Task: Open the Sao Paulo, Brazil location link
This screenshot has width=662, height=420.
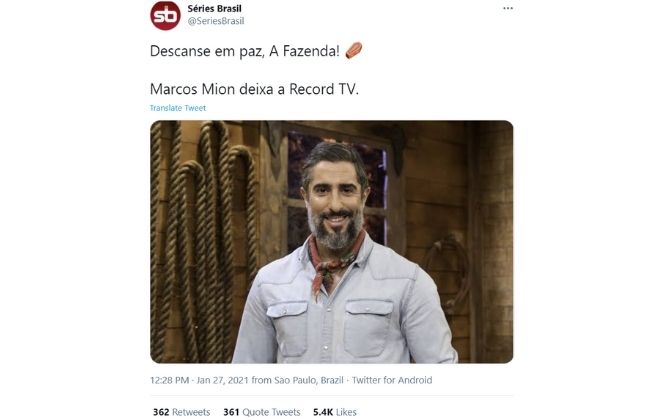Action: coord(309,380)
